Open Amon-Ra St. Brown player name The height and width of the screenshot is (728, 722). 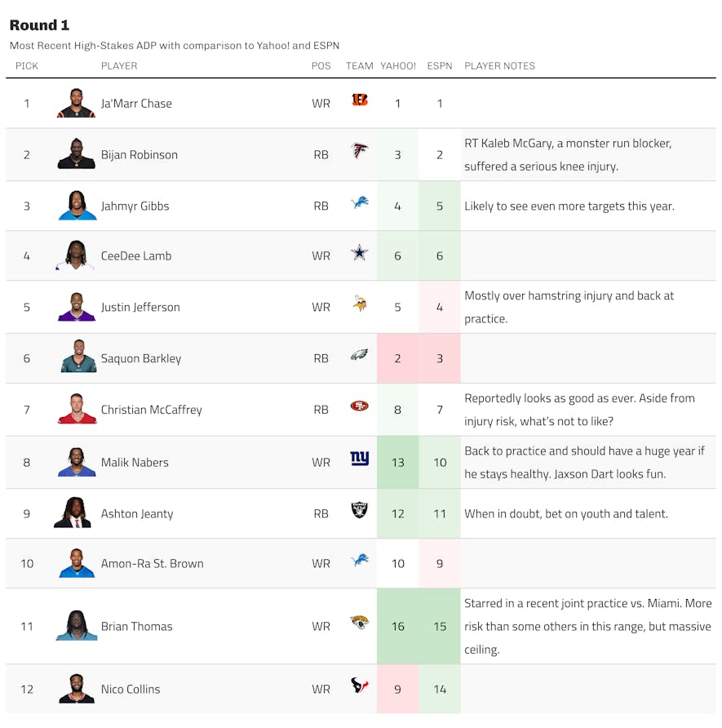point(153,563)
